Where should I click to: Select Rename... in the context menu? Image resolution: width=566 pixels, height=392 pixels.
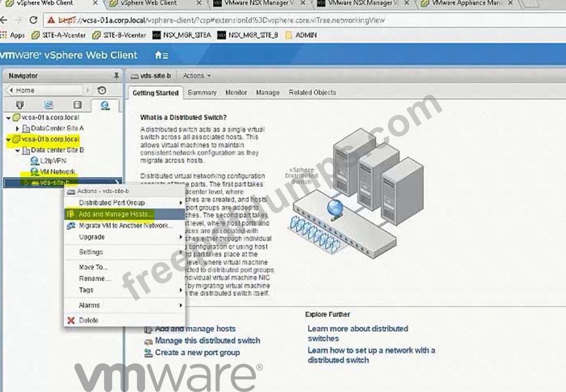(125, 278)
